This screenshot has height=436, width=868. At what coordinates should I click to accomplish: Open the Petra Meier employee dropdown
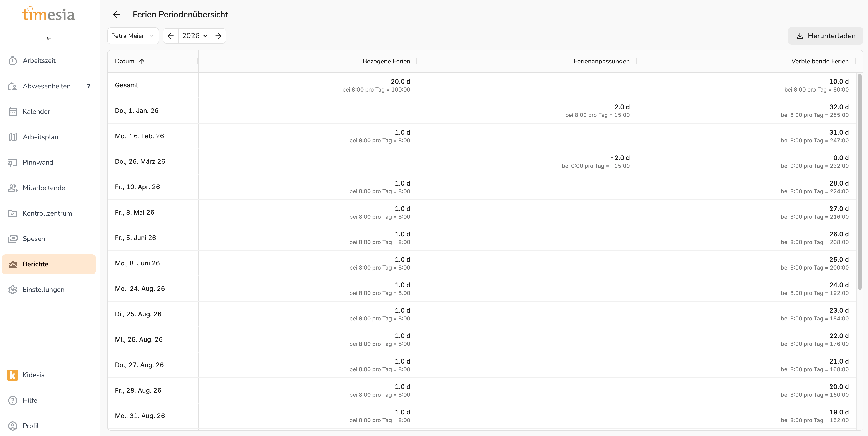pyautogui.click(x=133, y=36)
